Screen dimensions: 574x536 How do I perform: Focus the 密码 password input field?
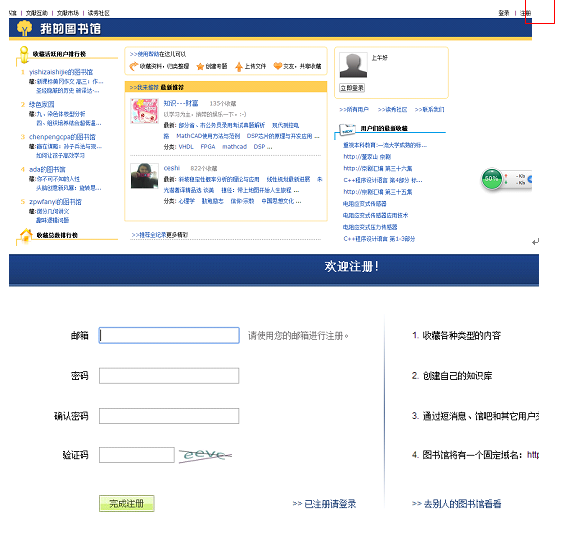[x=169, y=376]
